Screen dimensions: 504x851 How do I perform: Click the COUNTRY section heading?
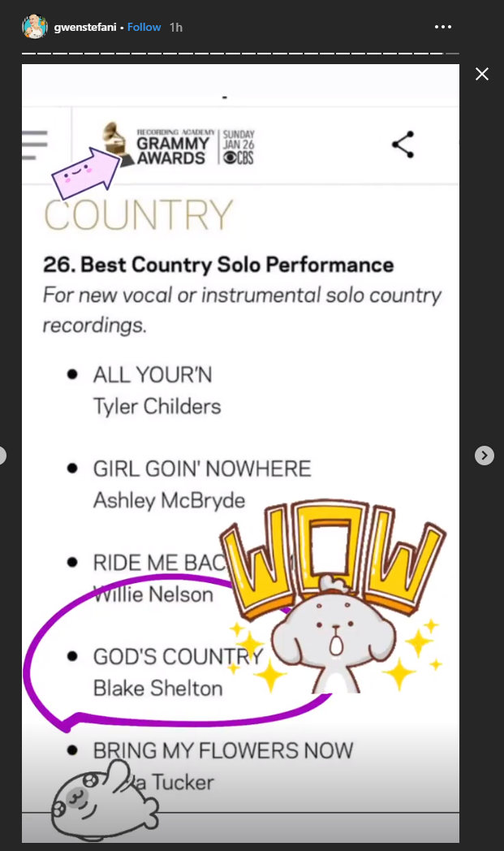coord(139,215)
